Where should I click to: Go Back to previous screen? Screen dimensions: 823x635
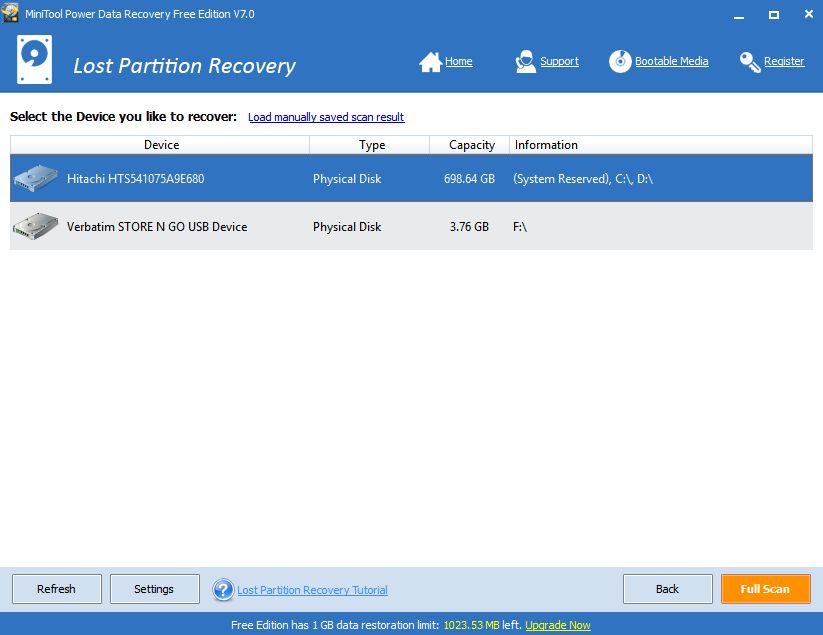pos(667,589)
